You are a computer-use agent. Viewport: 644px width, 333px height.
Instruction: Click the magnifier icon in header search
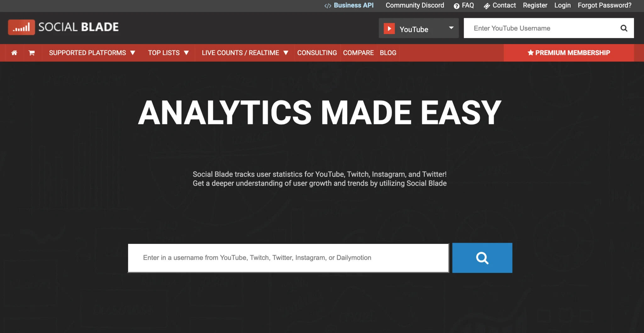pyautogui.click(x=624, y=28)
